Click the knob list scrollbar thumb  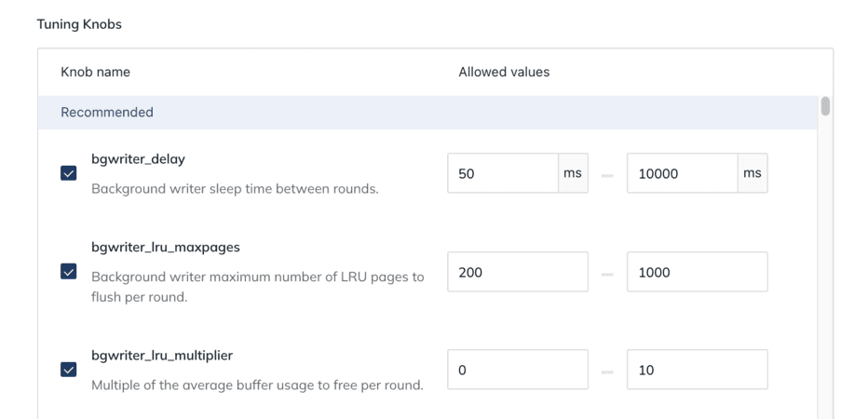pos(825,106)
